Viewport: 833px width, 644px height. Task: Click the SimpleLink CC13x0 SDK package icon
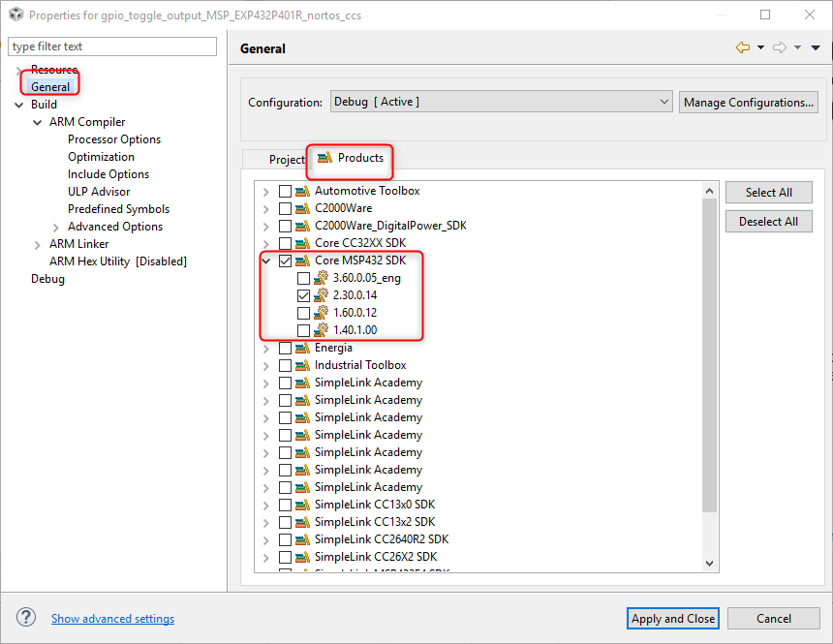303,505
